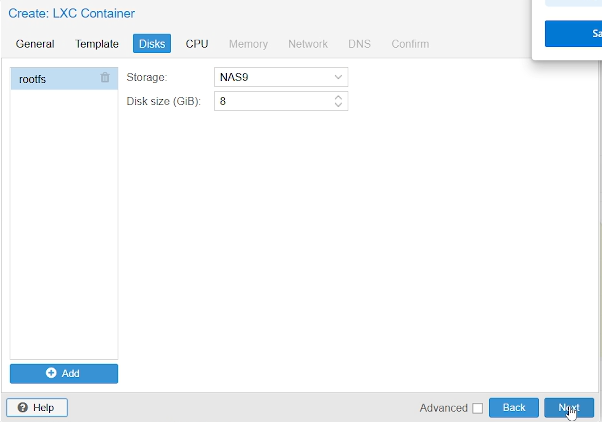Screen dimensions: 602x422
Task: Increase disk size with up spinner
Action: click(x=338, y=98)
